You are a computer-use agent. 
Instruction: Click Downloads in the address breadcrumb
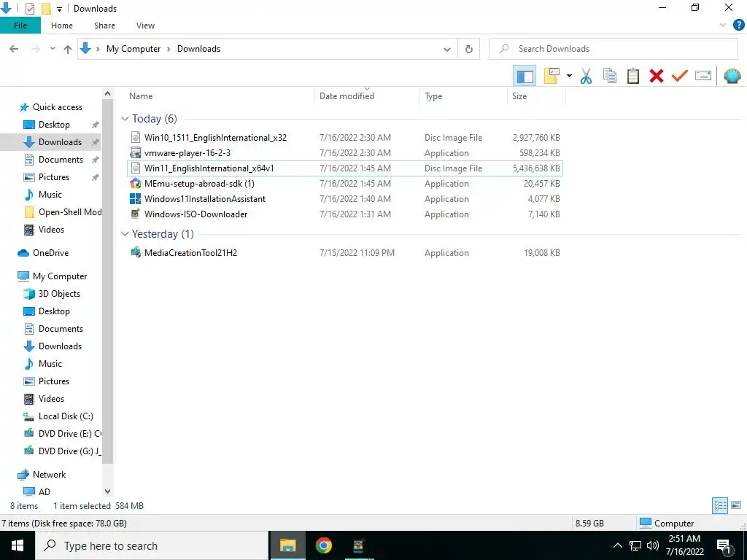click(x=198, y=49)
